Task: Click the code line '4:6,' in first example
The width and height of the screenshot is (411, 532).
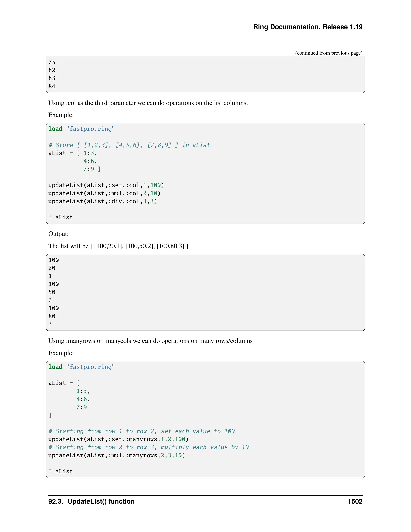Action: pos(90,161)
